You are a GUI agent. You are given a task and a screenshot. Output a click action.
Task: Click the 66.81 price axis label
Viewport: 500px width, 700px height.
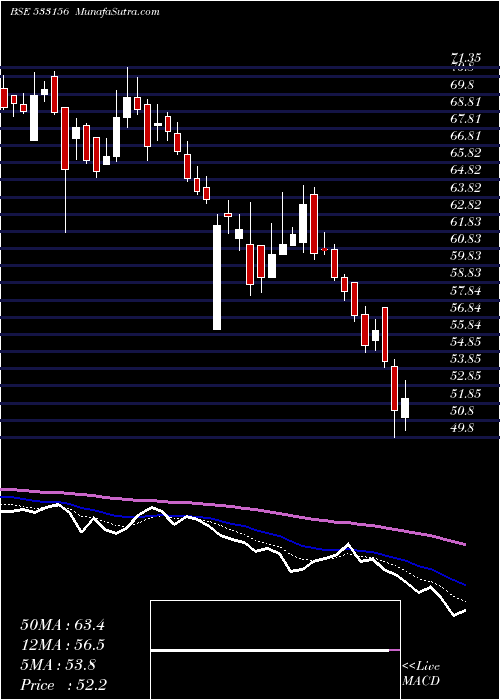466,136
